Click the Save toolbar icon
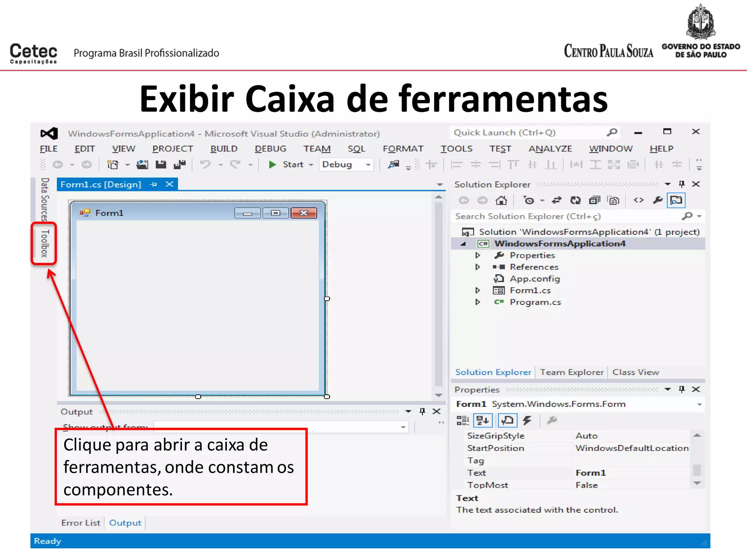Viewport: 747px width, 560px height. click(161, 164)
